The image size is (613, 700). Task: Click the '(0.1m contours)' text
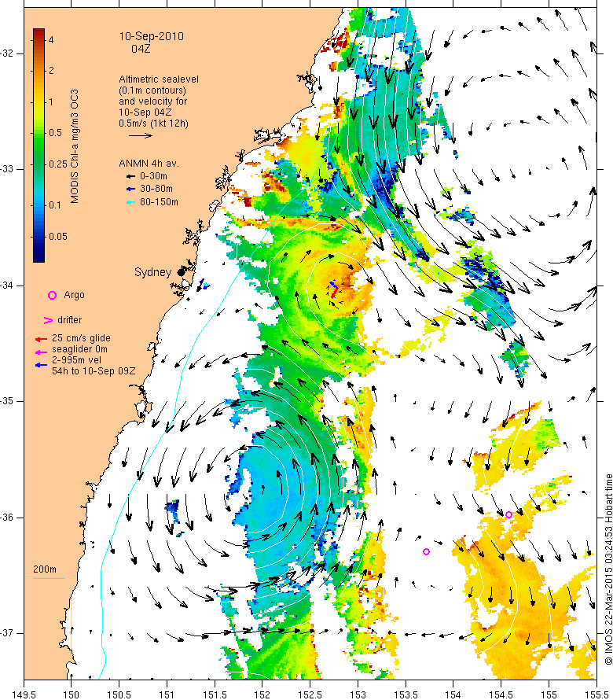(152, 90)
